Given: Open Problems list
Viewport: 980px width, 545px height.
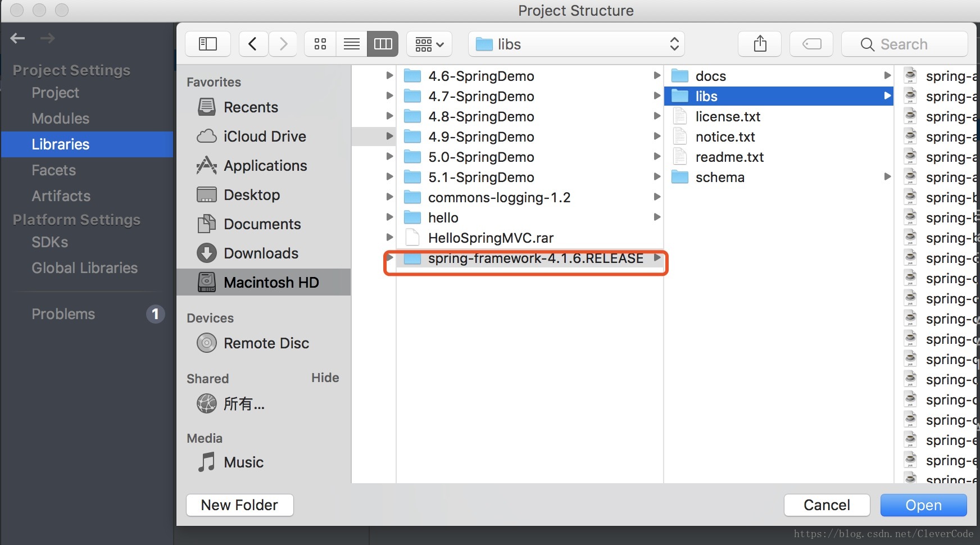Looking at the screenshot, I should 63,314.
